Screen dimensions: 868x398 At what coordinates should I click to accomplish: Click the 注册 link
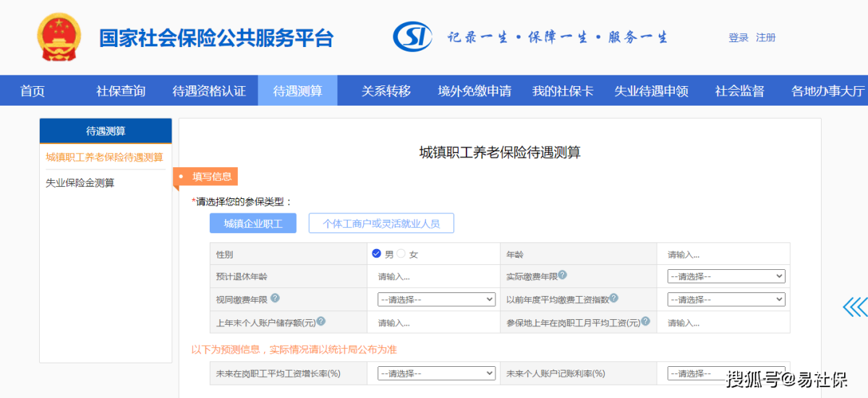coord(766,38)
